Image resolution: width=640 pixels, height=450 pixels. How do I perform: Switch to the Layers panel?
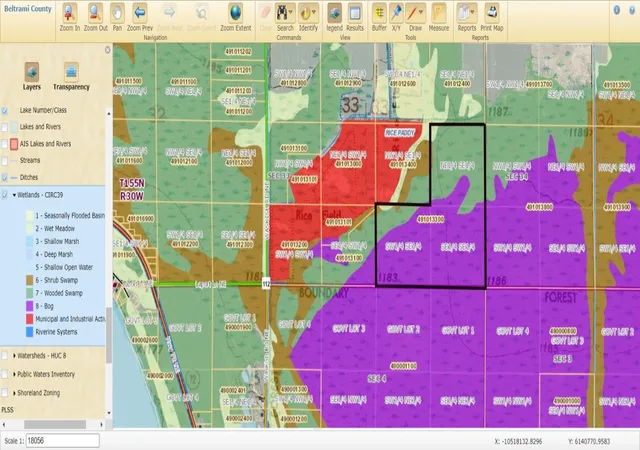point(32,77)
